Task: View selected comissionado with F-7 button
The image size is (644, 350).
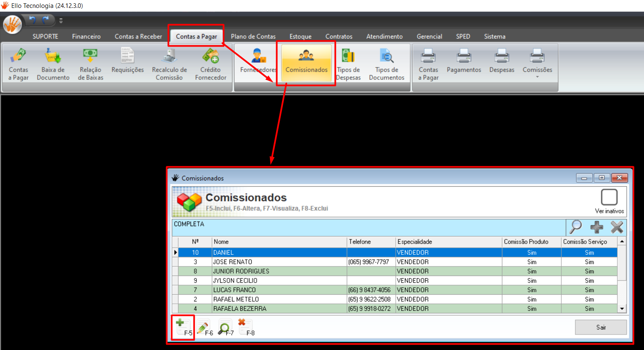Action: pos(225,328)
